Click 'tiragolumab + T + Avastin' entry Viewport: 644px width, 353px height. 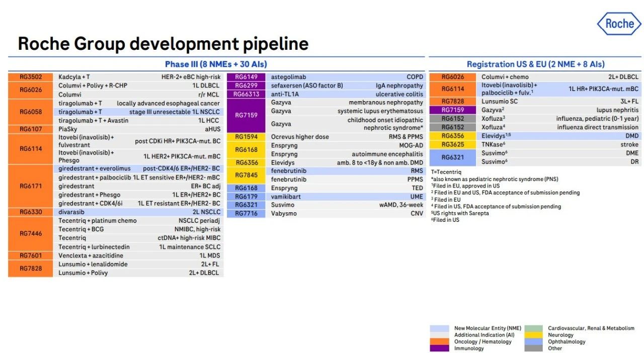click(x=93, y=120)
